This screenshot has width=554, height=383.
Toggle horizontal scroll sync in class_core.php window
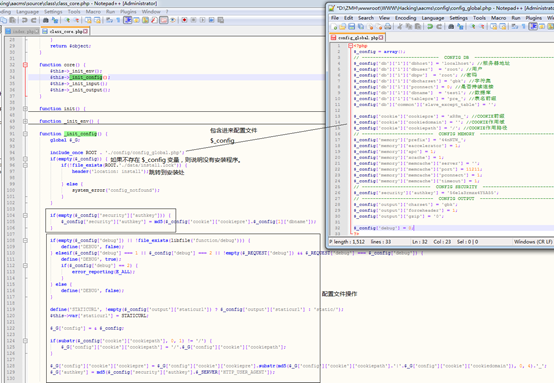pyautogui.click(x=97, y=20)
